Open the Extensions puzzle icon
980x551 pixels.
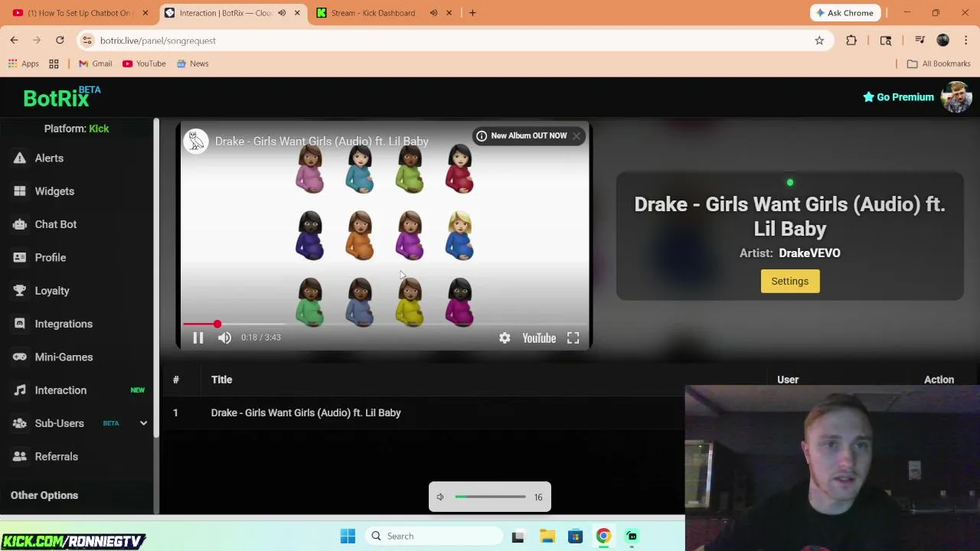851,41
